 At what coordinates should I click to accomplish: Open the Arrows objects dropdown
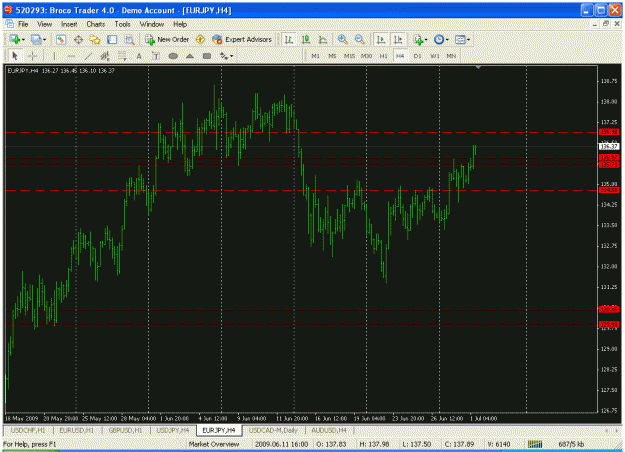coord(226,56)
